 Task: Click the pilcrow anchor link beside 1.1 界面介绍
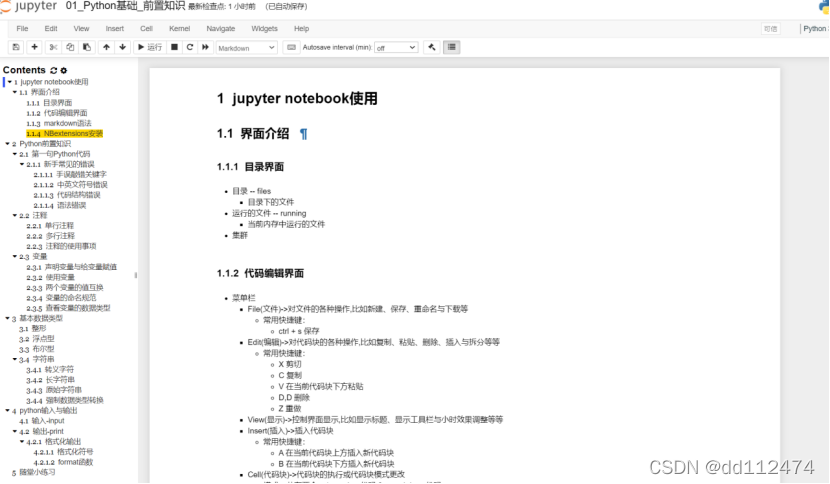point(303,134)
